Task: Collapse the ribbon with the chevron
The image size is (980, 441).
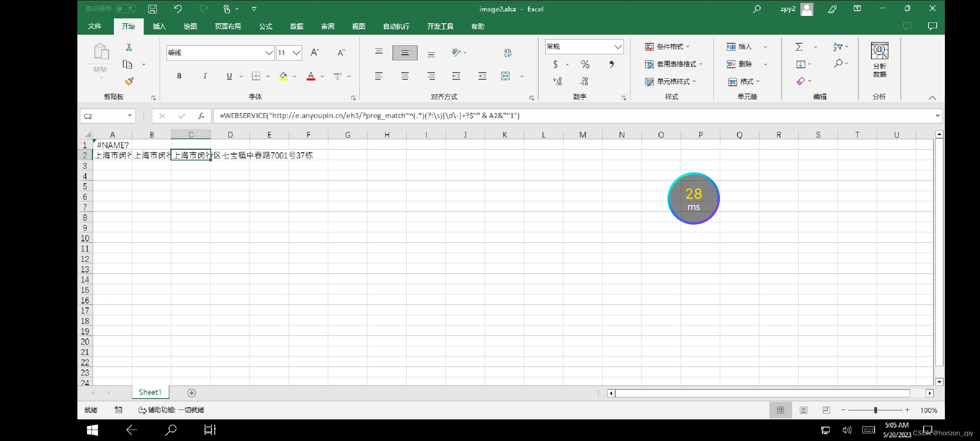Action: tap(932, 98)
